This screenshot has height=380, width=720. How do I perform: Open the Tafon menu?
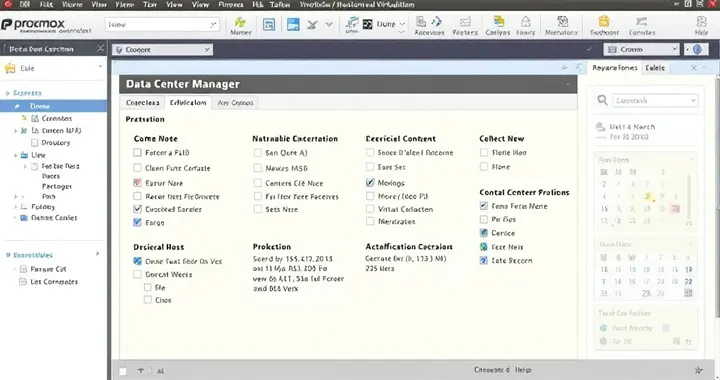pyautogui.click(x=280, y=5)
